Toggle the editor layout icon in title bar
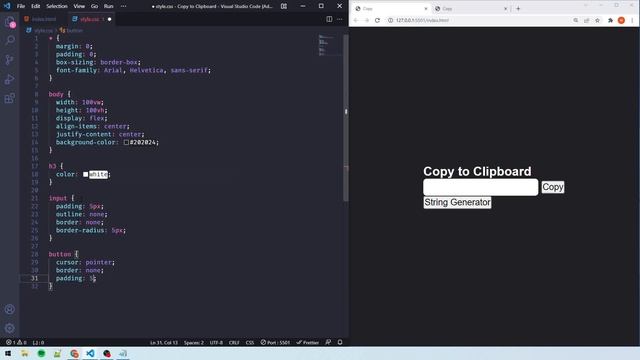The image size is (640, 360). click(x=284, y=6)
